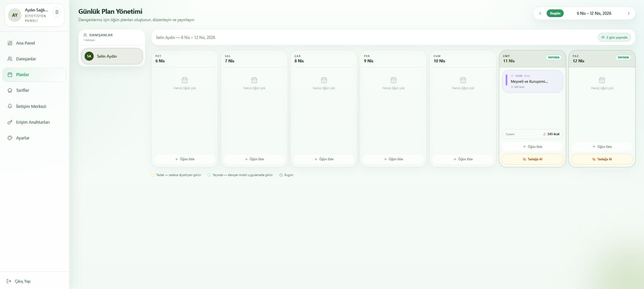This screenshot has height=289, width=644.
Task: Go to next week with right chevron
Action: [x=629, y=13]
